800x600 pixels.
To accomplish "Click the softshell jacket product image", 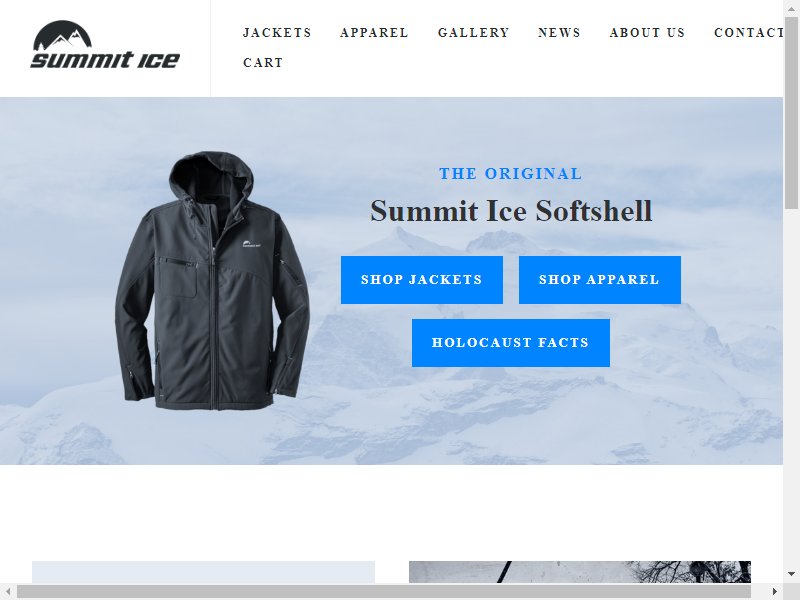I will point(212,280).
